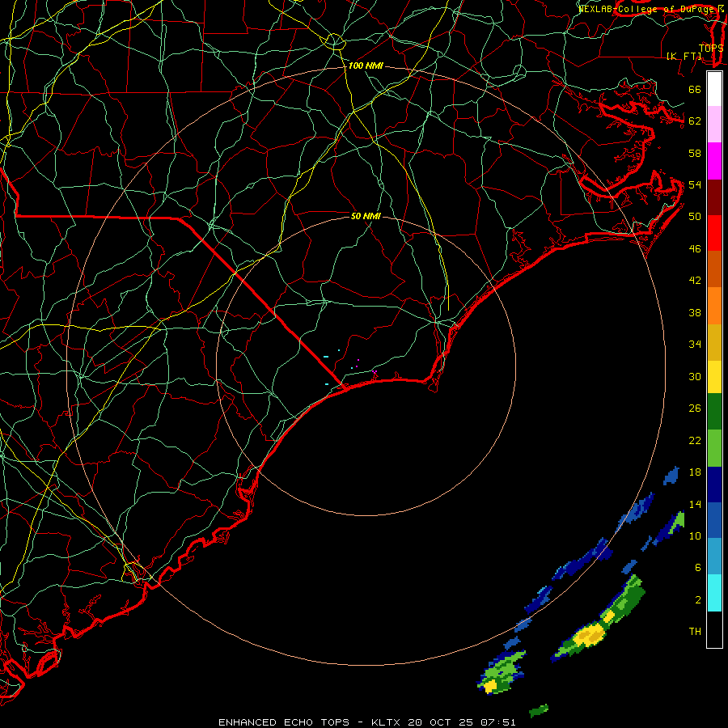Select legend value 66
This screenshot has width=728, height=728.
tap(695, 89)
